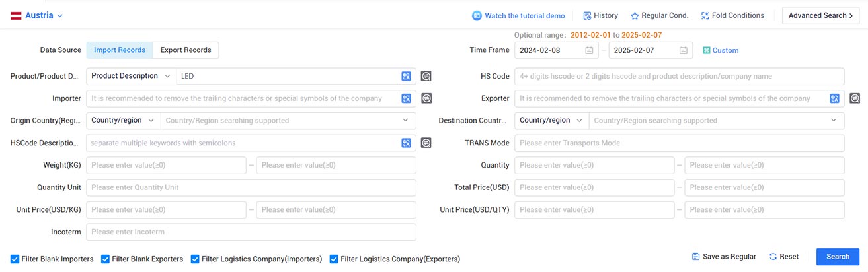This screenshot has height=272, width=868.
Task: Click search-assist icon beside Product Description field
Action: pos(426,76)
